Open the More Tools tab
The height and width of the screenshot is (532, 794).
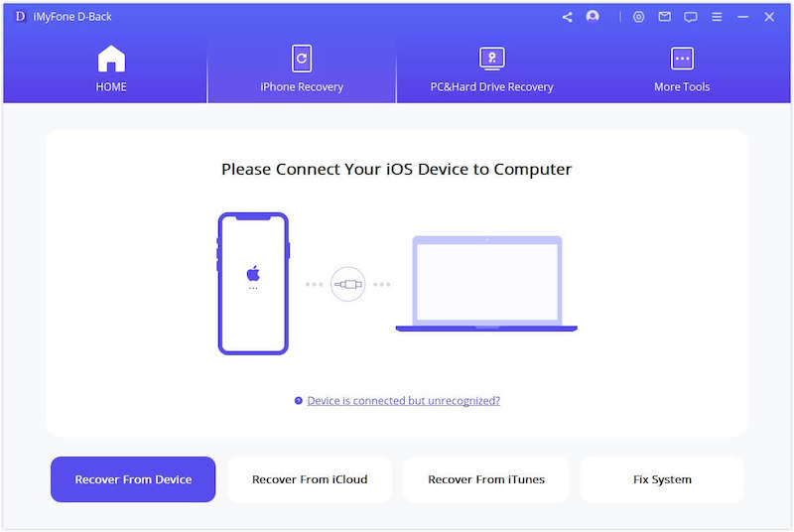(682, 69)
